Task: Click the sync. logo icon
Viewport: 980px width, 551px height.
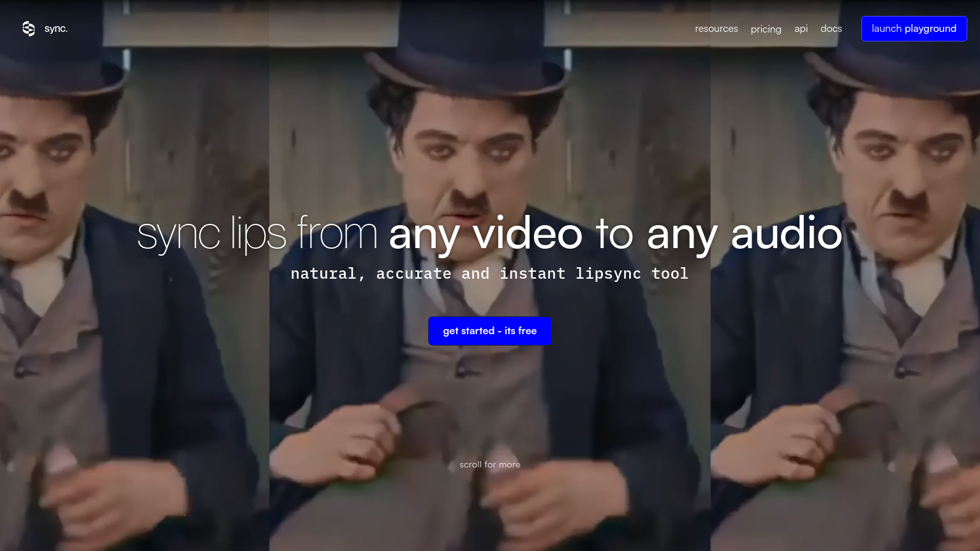Action: [x=29, y=29]
